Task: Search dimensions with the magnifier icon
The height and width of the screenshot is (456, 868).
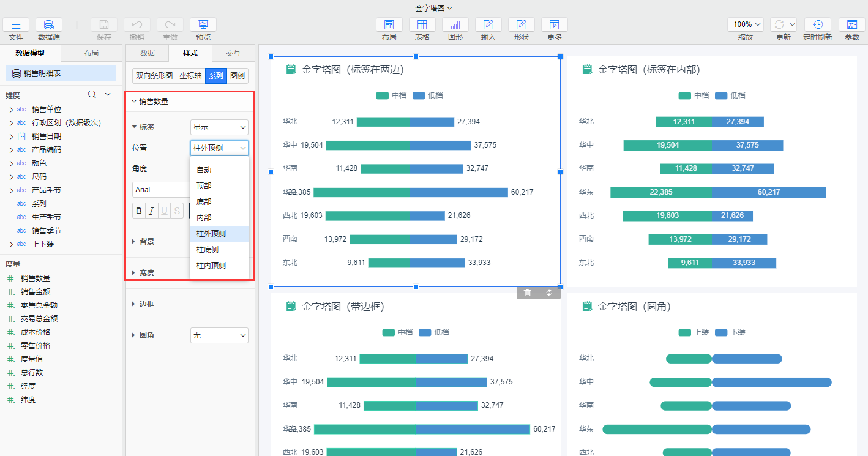Action: [92, 94]
